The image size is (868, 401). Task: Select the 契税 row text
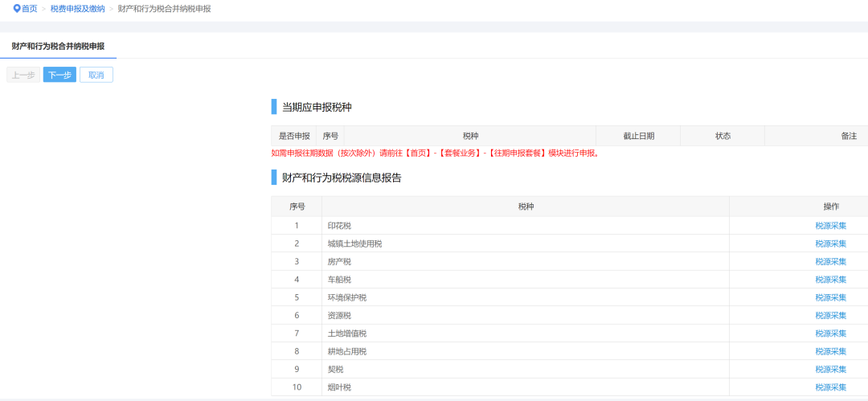point(335,370)
